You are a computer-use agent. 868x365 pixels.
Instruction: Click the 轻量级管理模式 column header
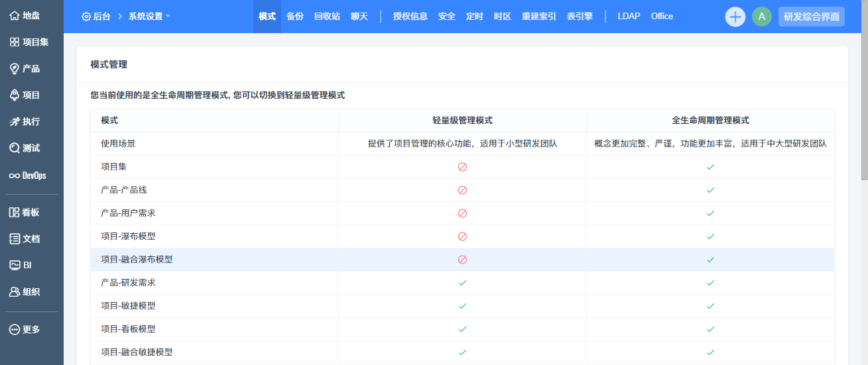pos(462,121)
